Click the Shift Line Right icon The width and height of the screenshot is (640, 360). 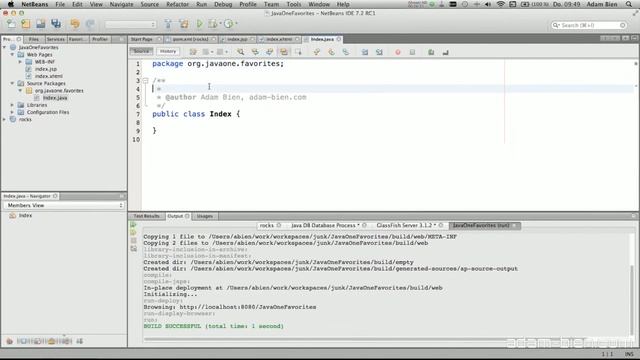(379, 52)
